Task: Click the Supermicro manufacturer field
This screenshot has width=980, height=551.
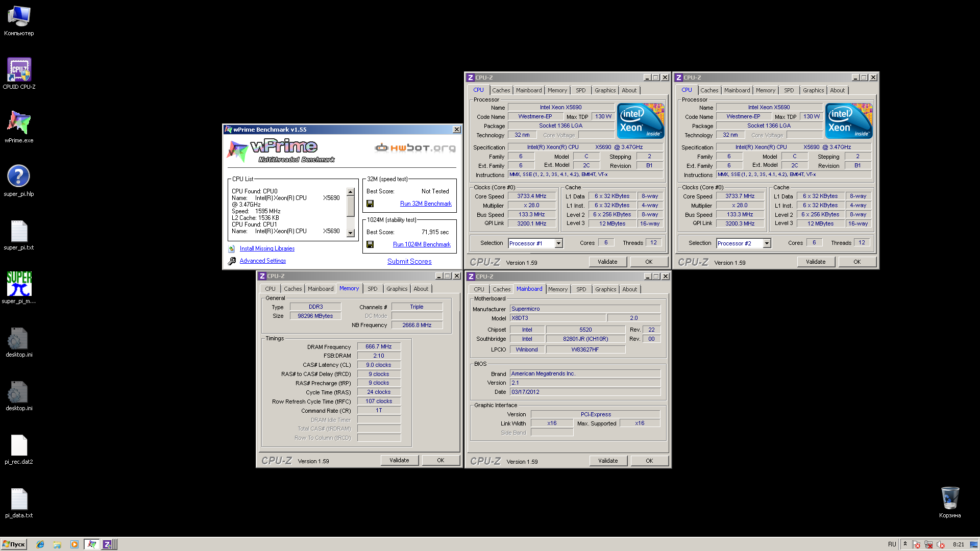Action: coord(585,309)
